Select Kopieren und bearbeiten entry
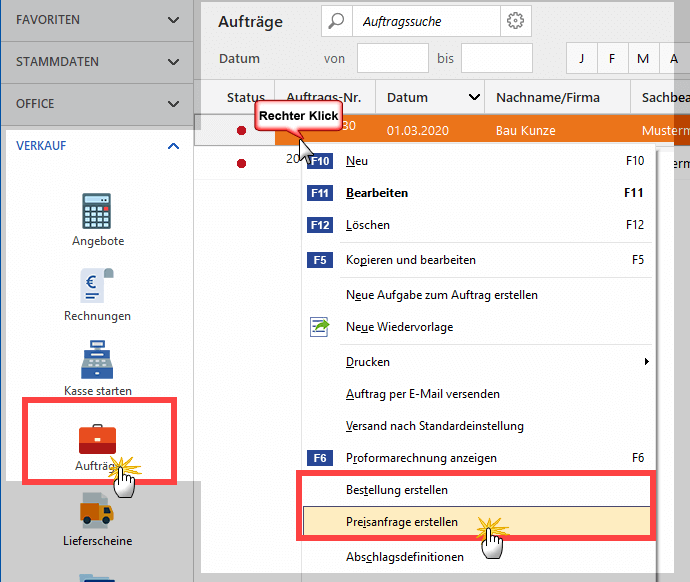This screenshot has height=582, width=690. [x=411, y=260]
